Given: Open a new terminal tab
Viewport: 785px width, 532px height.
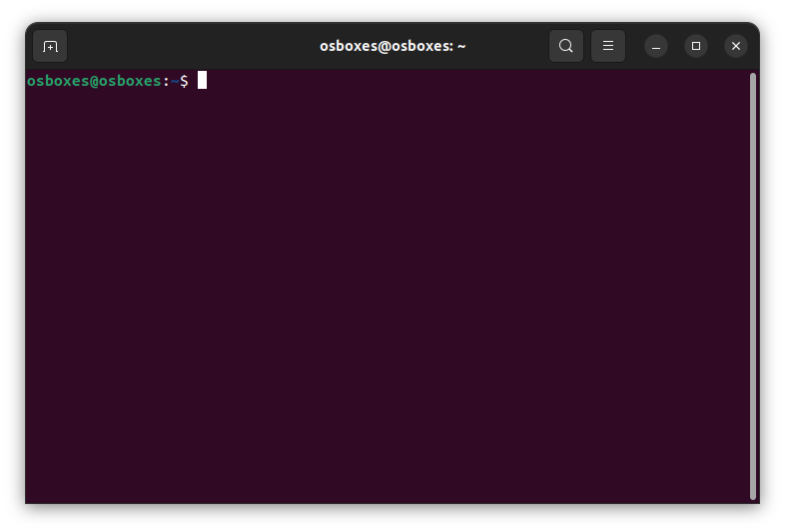Looking at the screenshot, I should (50, 46).
